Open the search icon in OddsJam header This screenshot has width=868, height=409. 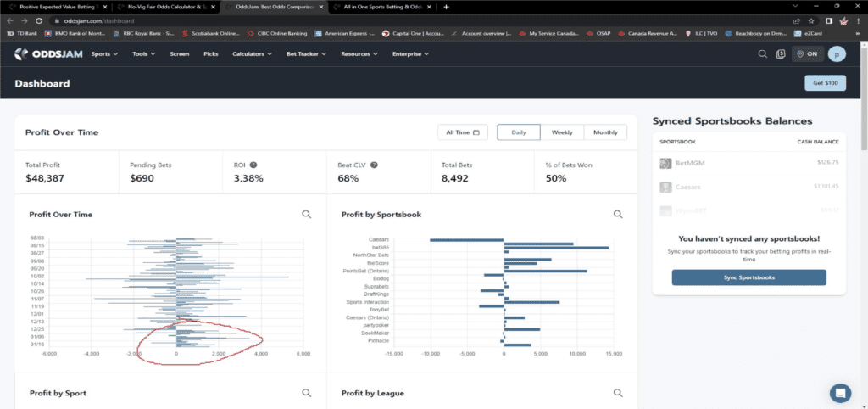point(763,54)
